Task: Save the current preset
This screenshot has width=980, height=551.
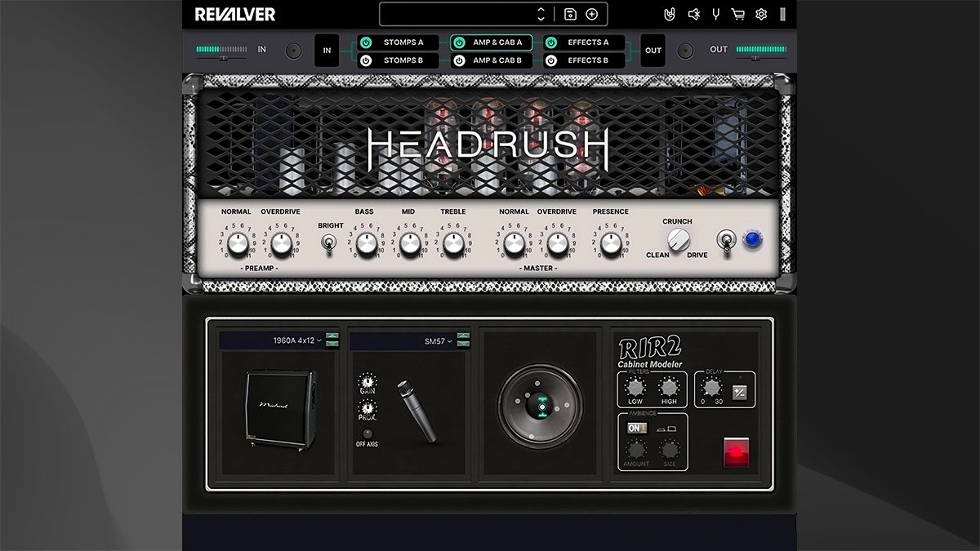Action: click(x=569, y=14)
